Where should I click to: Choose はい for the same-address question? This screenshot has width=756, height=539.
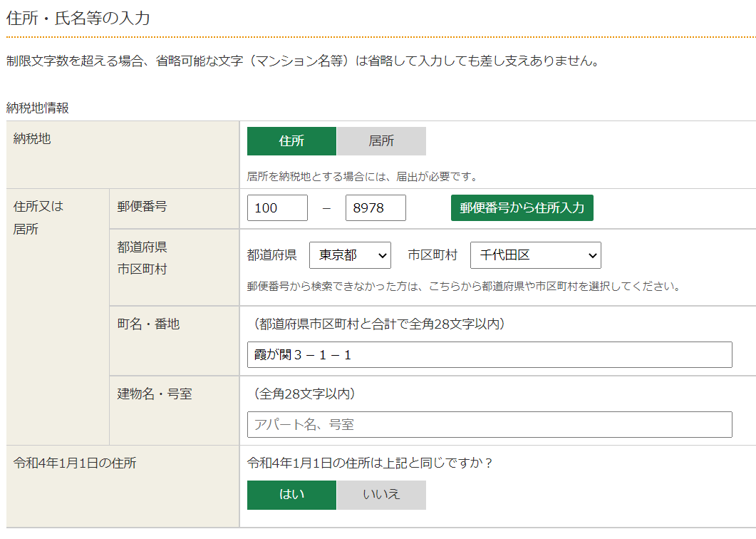291,495
